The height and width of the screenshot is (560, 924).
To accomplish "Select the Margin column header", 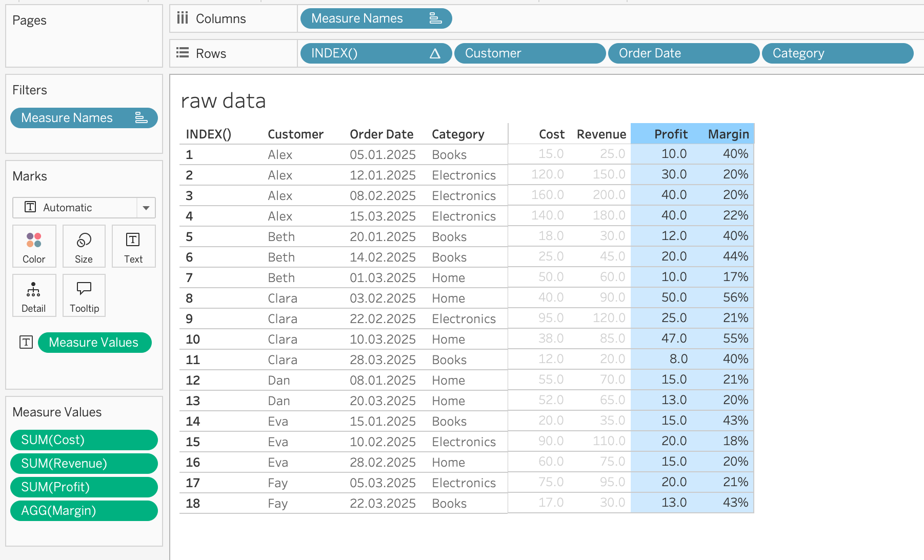I will (728, 134).
